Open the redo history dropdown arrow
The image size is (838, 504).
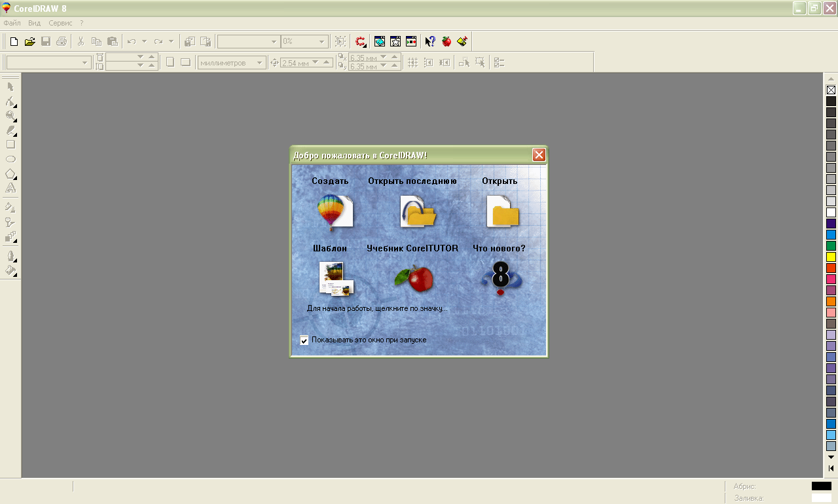click(x=171, y=41)
